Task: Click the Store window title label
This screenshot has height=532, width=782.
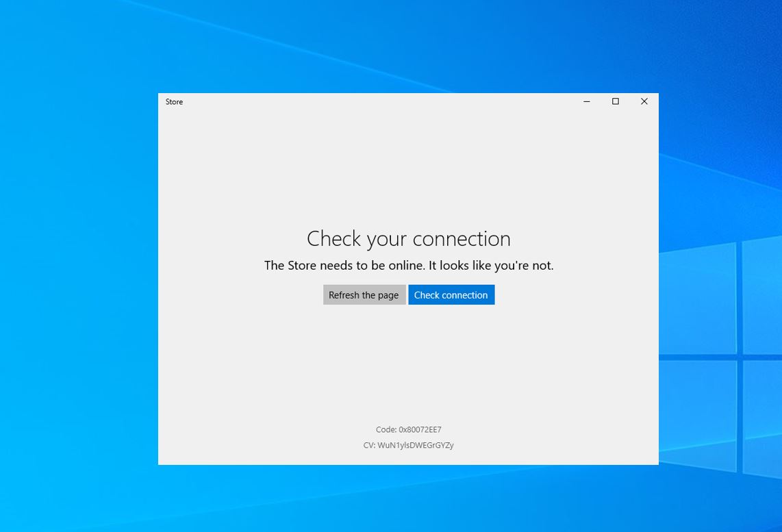Action: (x=174, y=101)
